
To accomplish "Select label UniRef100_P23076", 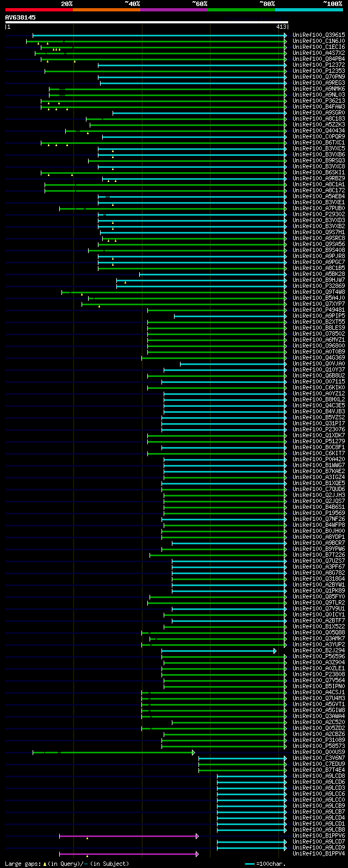I will [319, 429].
